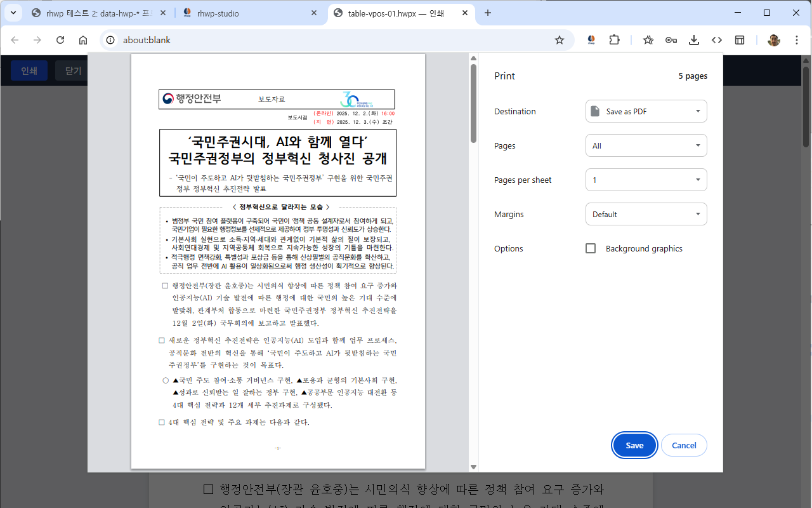This screenshot has height=508, width=812.
Task: Bookmark this tab with the star icon
Action: [x=560, y=40]
